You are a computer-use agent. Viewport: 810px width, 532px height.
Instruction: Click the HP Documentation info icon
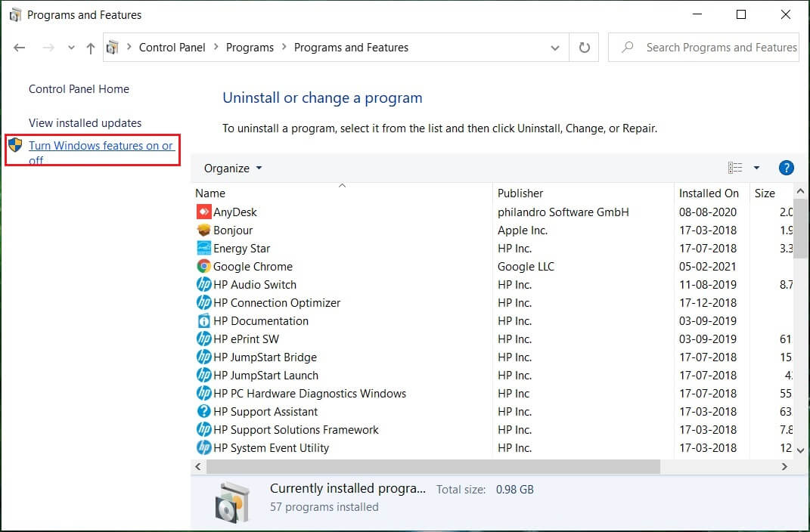pos(203,321)
